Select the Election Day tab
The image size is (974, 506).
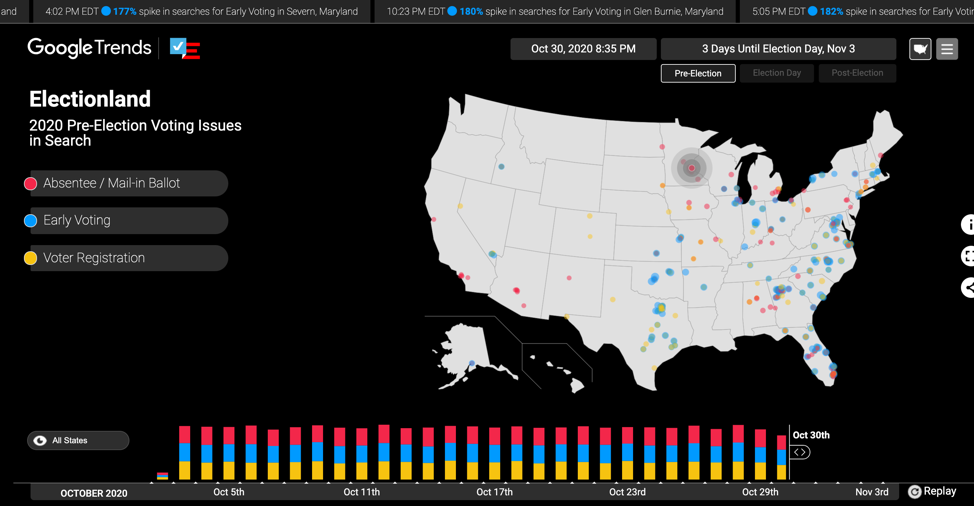[x=776, y=73]
